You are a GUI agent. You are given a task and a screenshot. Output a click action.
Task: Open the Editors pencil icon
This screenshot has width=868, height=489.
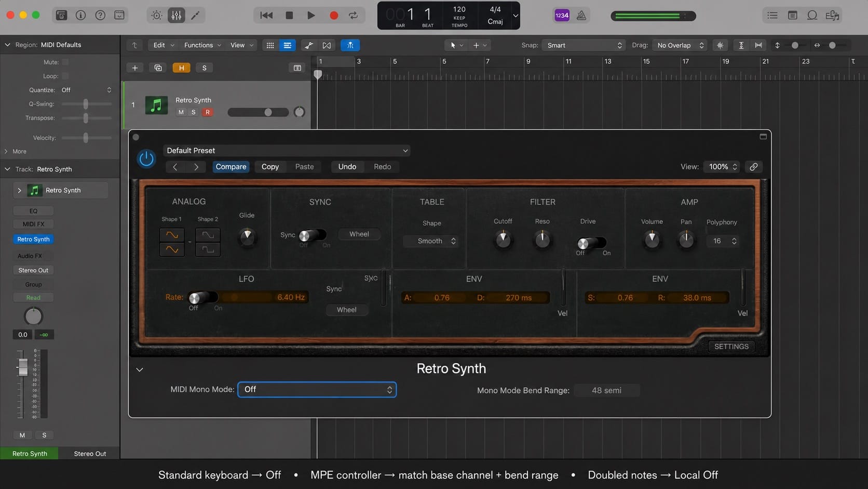(x=196, y=15)
